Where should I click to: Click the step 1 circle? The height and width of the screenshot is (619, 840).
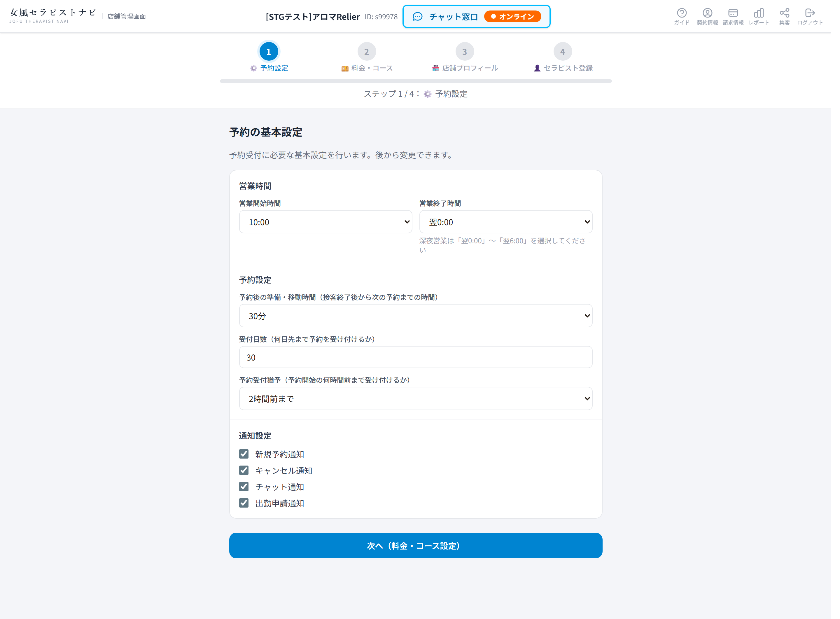click(269, 52)
